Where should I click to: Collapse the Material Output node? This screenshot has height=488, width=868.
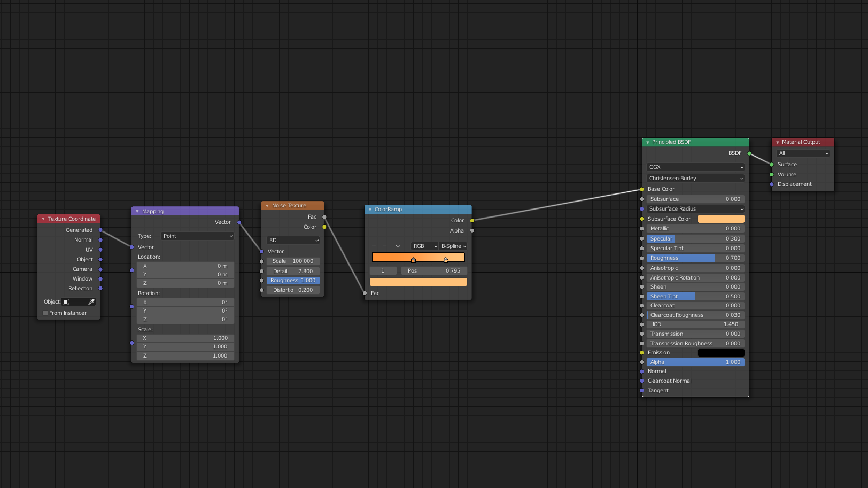point(778,143)
